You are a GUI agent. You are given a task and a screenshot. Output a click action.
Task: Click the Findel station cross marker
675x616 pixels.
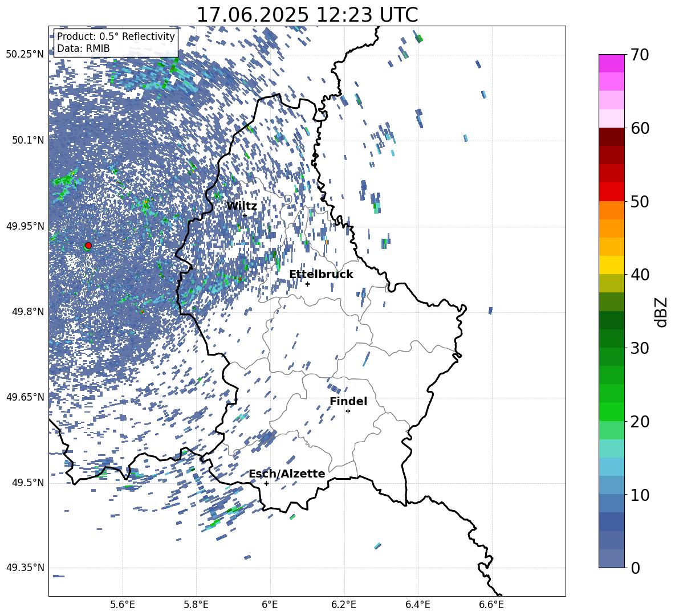pos(348,411)
